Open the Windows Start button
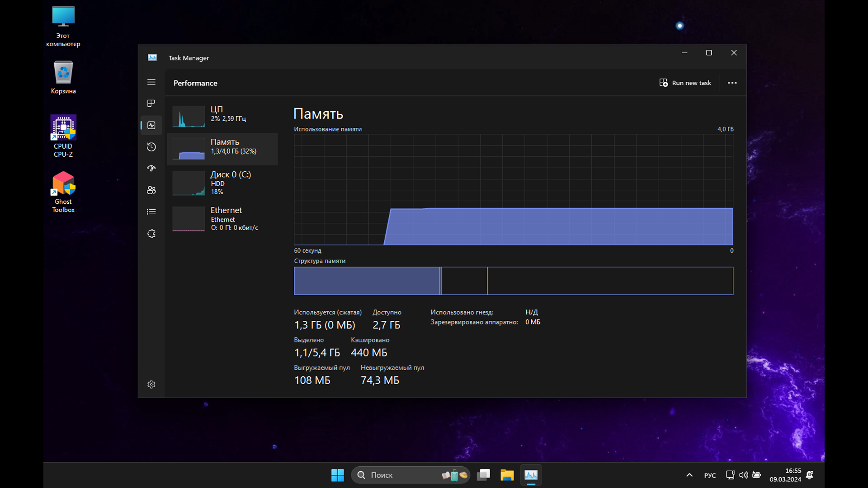The height and width of the screenshot is (488, 868). [337, 475]
